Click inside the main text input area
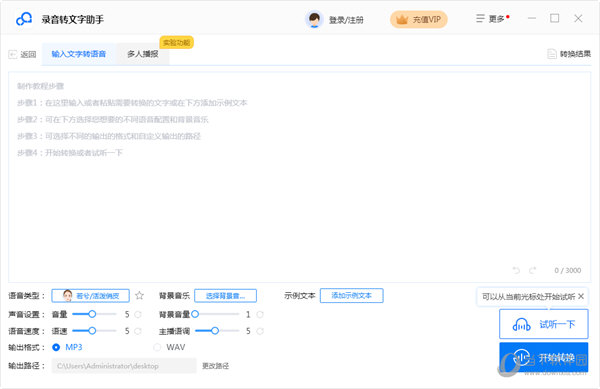600x389 pixels. pos(300,176)
